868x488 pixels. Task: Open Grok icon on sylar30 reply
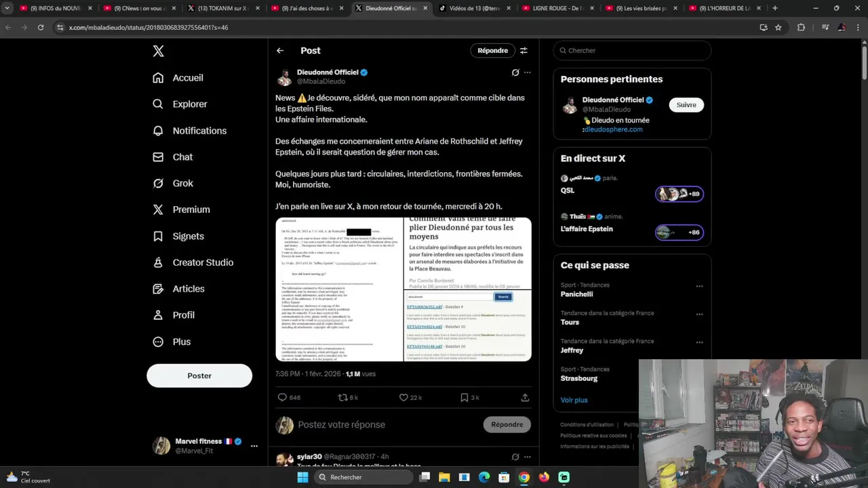click(x=515, y=457)
